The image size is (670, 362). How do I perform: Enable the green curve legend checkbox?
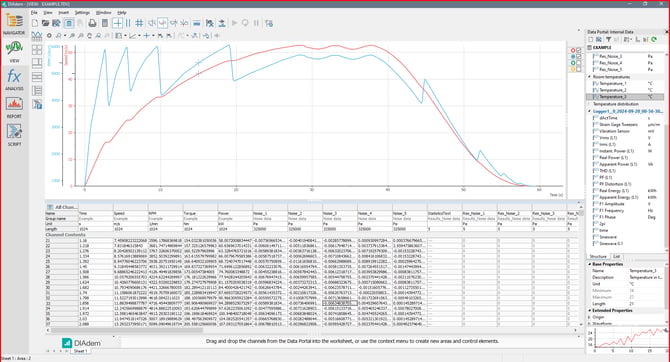579,63
